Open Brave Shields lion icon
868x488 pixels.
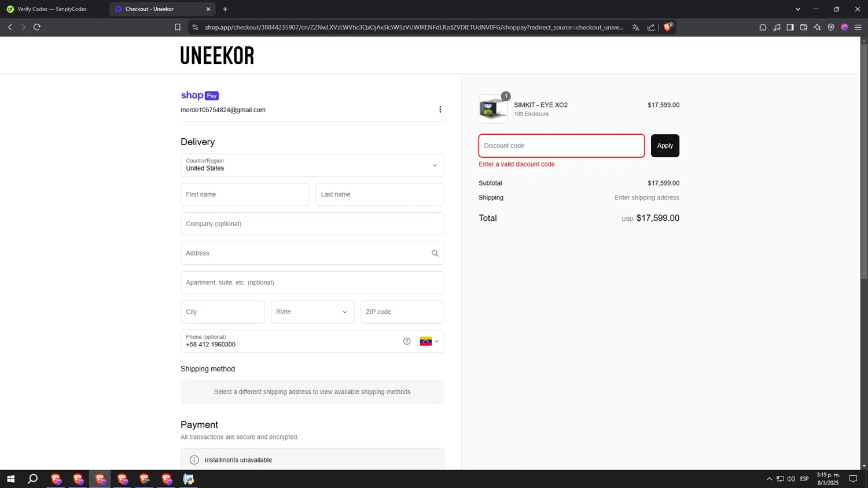click(668, 27)
